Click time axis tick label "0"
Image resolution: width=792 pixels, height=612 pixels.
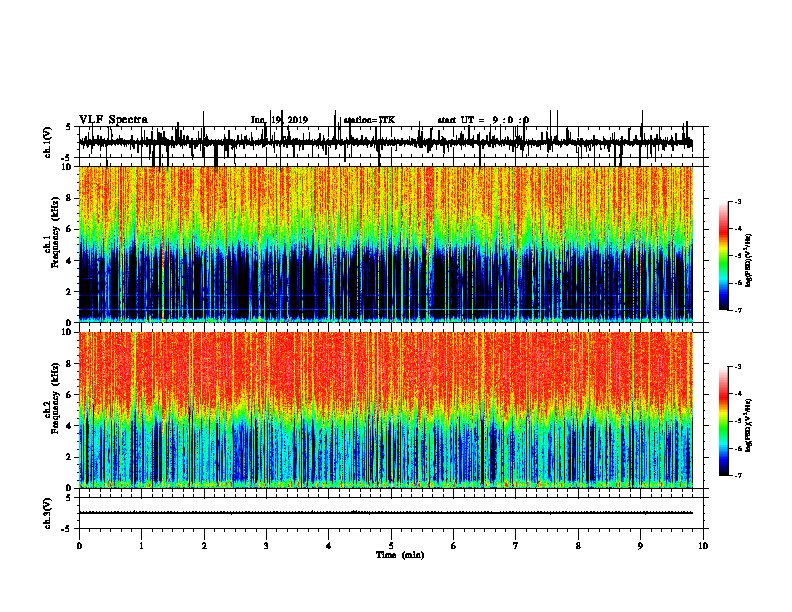(x=79, y=546)
